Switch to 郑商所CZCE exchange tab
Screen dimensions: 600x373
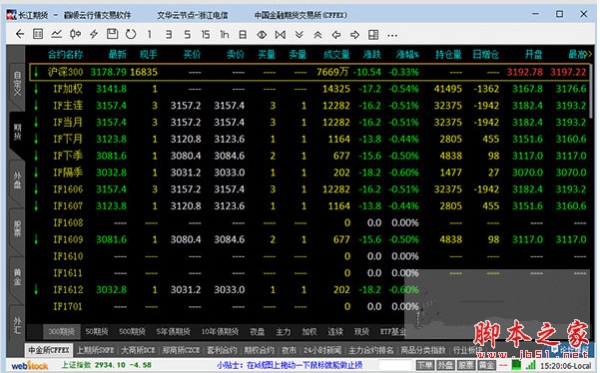181,350
